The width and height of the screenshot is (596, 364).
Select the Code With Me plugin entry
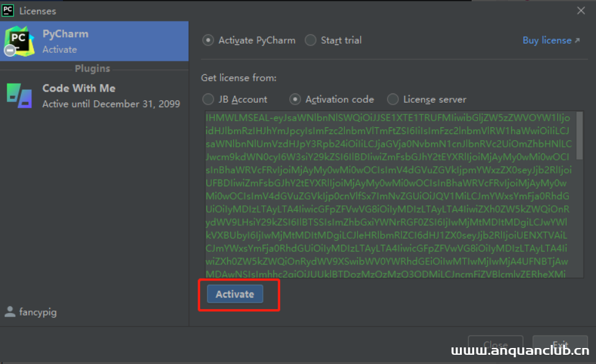[x=92, y=95]
